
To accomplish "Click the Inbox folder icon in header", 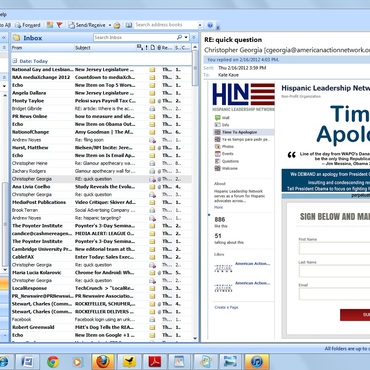I will pyautogui.click(x=16, y=38).
